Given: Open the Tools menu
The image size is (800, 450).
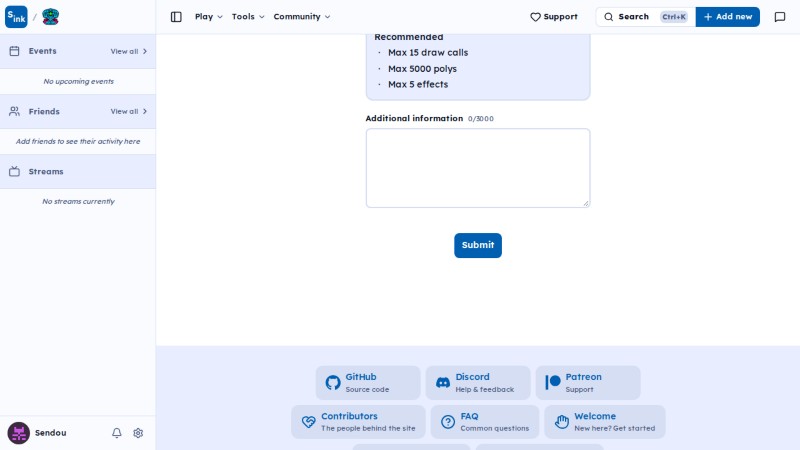Looking at the screenshot, I should (x=248, y=17).
